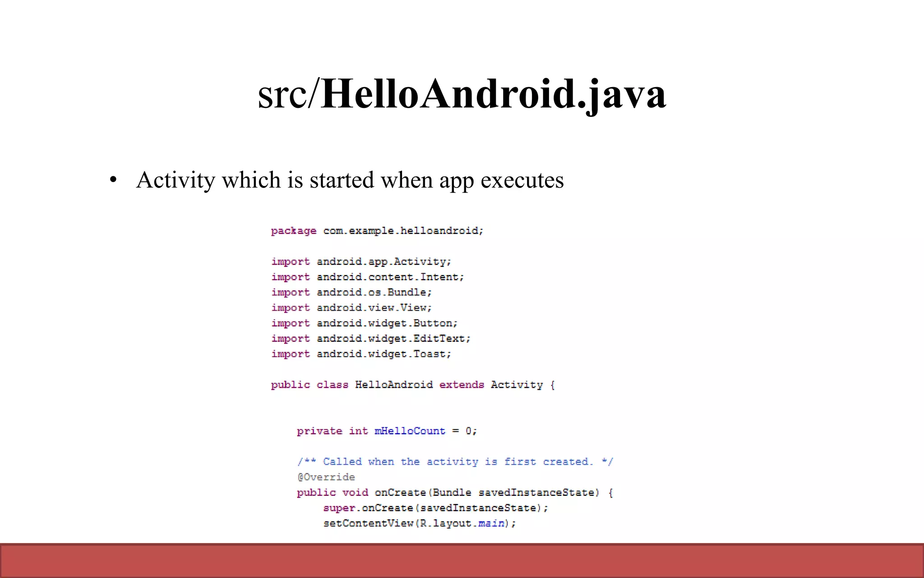This screenshot has height=578, width=924.
Task: Click 'public class HelloAndroid extends Activity {' line
Action: point(413,385)
